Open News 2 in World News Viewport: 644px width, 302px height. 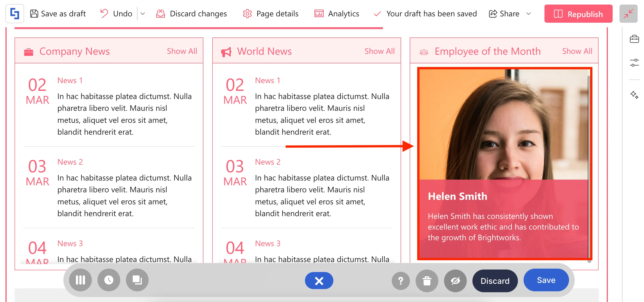267,162
